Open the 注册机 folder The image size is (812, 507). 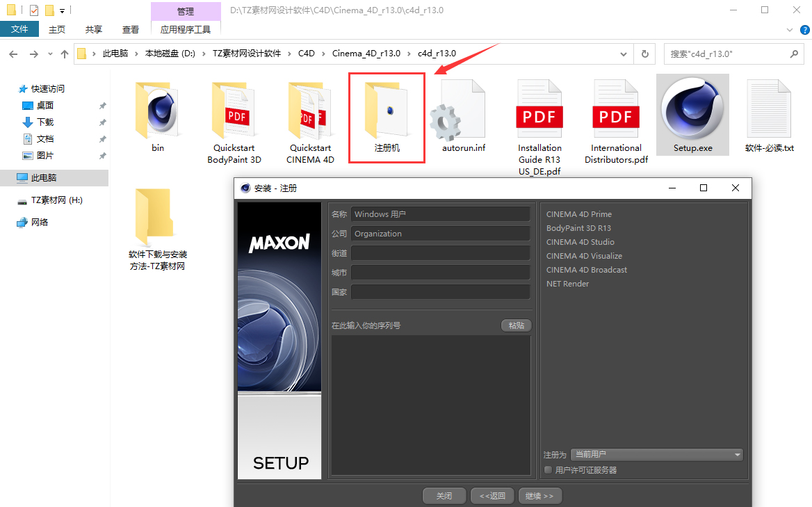pos(387,118)
